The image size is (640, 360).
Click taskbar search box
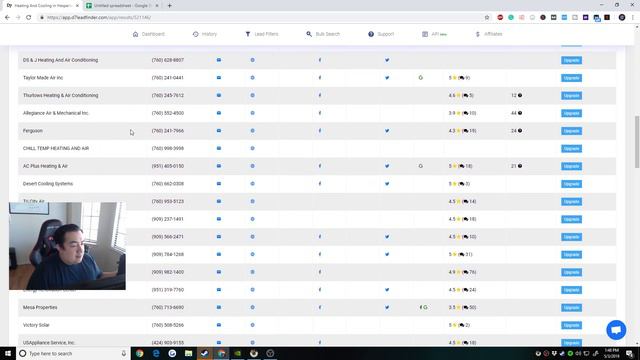(x=73, y=353)
